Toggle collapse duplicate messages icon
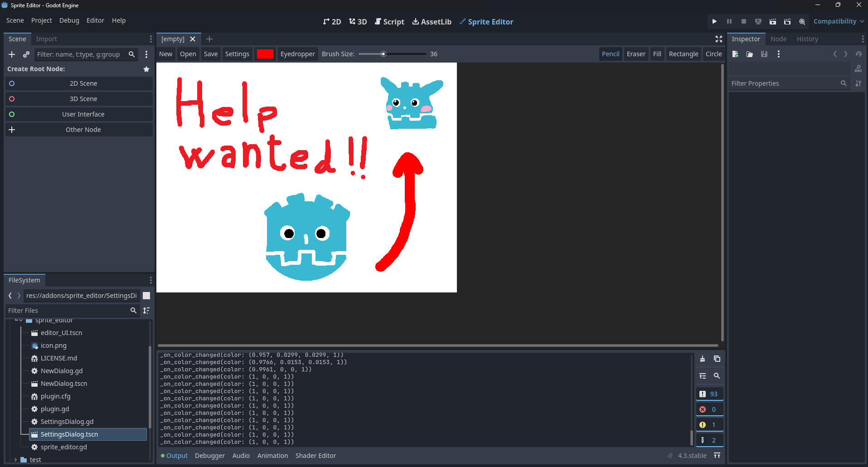The image size is (868, 467). tap(702, 376)
